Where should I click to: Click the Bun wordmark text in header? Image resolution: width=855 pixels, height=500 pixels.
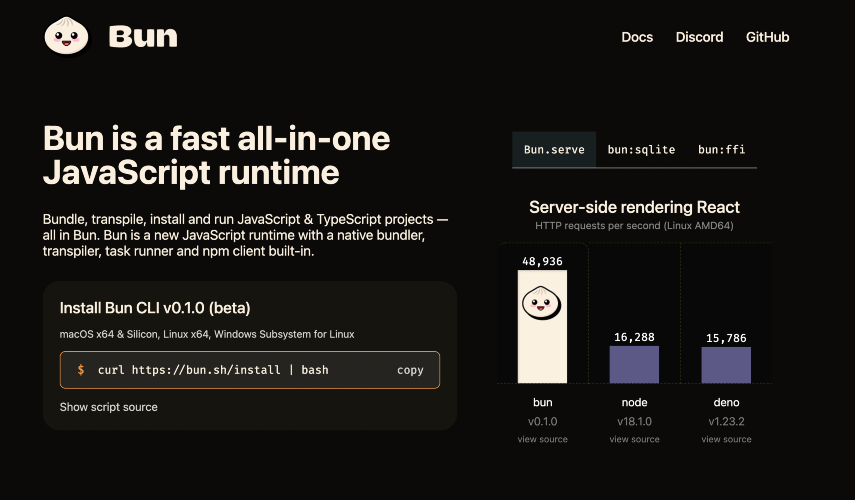(x=143, y=37)
